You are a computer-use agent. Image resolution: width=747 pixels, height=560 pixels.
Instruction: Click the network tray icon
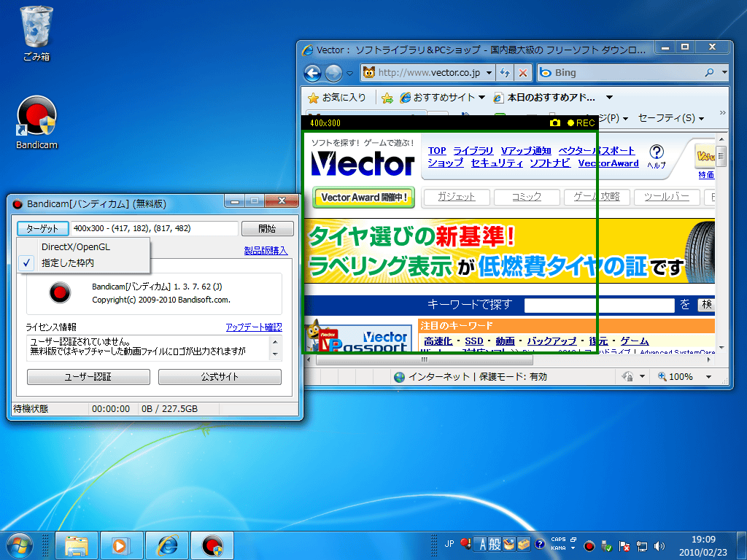[x=642, y=545]
